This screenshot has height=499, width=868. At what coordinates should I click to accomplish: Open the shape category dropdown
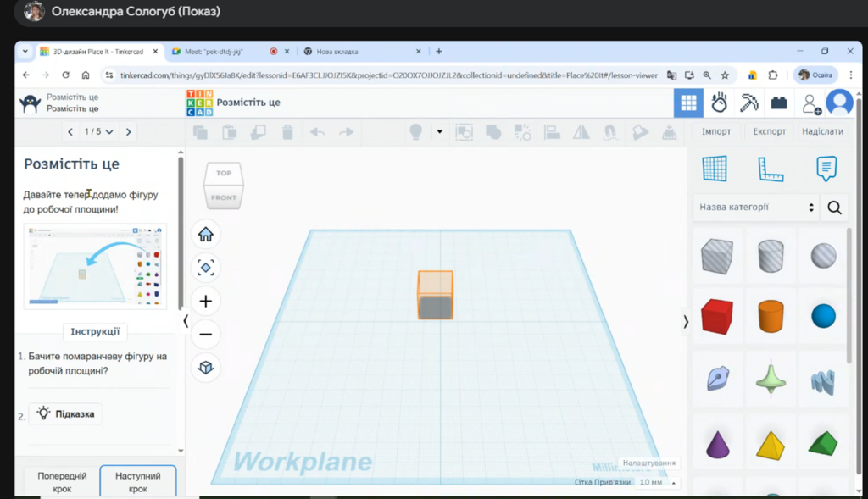(756, 208)
